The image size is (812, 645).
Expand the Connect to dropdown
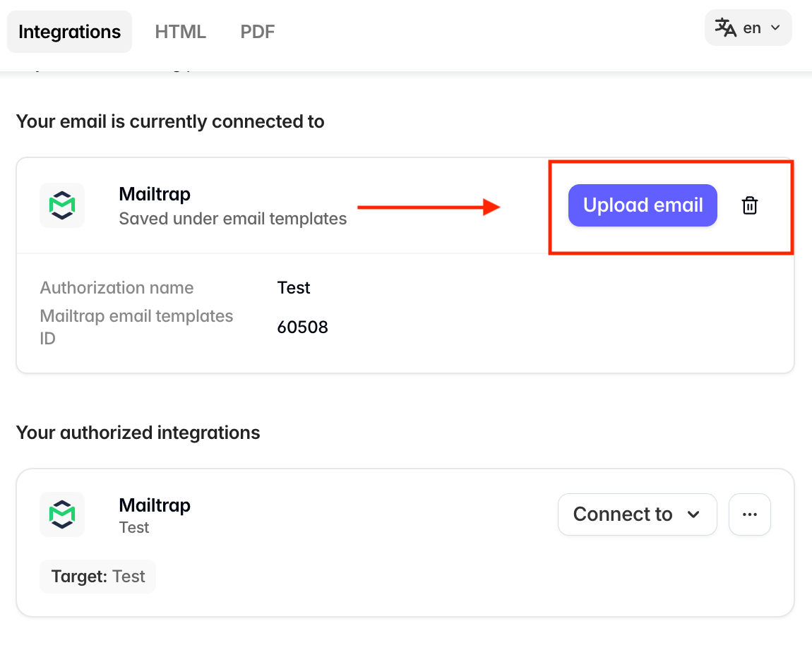point(637,514)
